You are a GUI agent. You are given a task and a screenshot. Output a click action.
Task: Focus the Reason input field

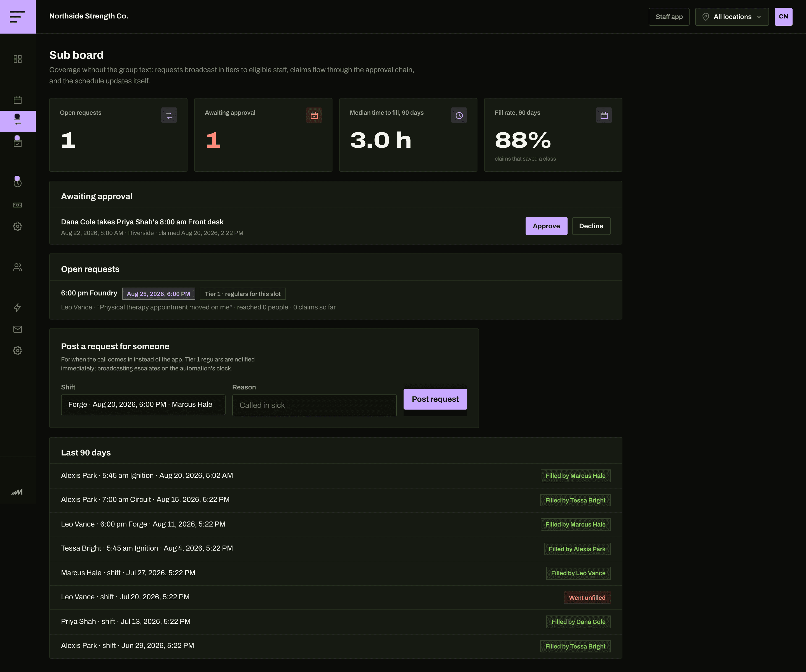[x=314, y=405]
